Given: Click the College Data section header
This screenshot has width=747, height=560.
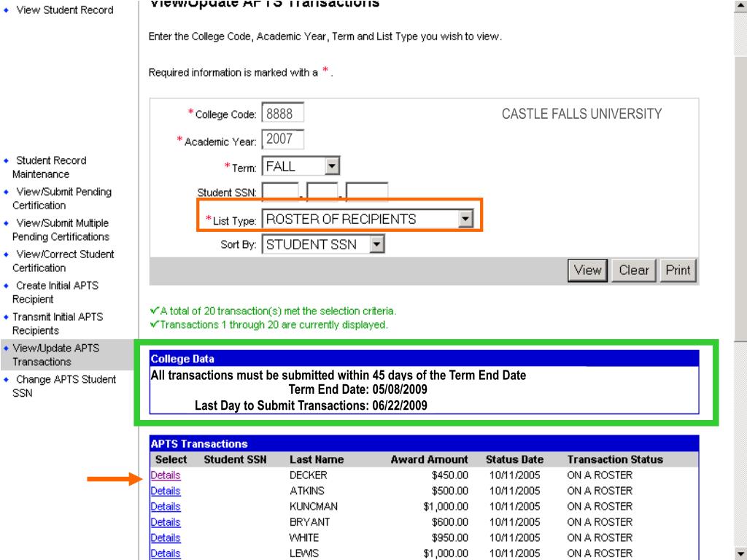Looking at the screenshot, I should [x=424, y=359].
